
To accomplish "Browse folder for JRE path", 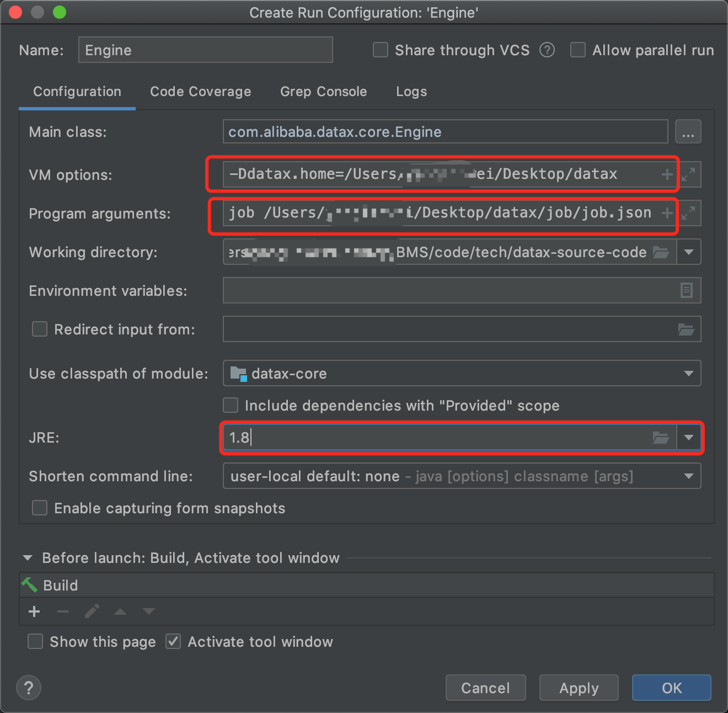I will 661,438.
